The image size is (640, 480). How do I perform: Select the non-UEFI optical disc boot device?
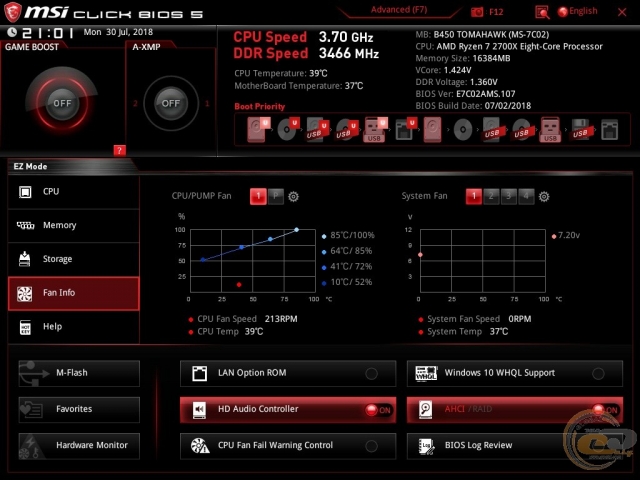coord(463,129)
